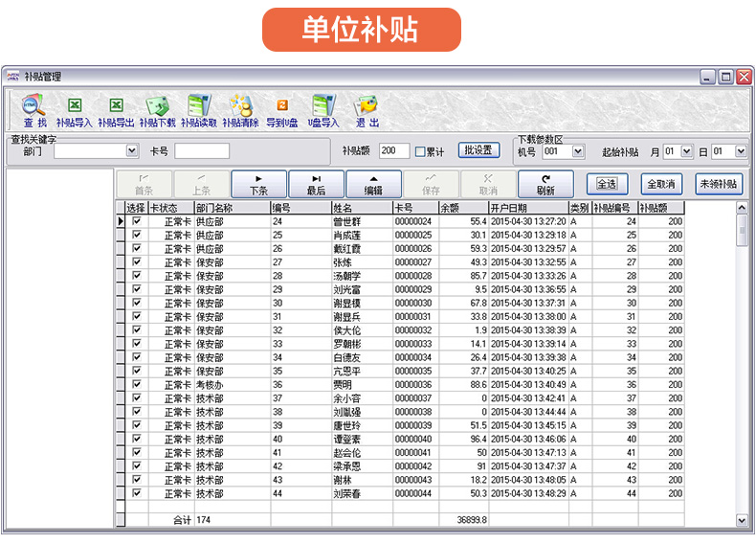Uncheck the row for 曾世群
Screen dimensions: 756x544
coord(136,221)
